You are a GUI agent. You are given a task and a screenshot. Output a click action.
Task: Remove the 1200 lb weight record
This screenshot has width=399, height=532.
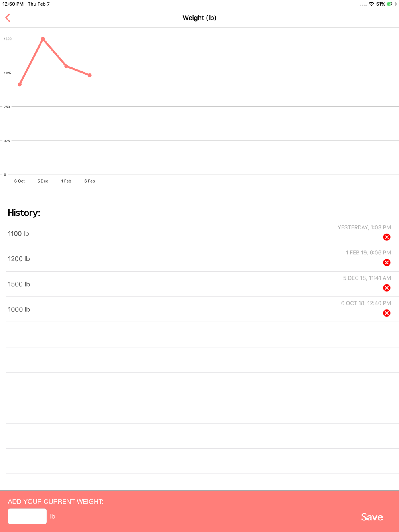pyautogui.click(x=387, y=262)
